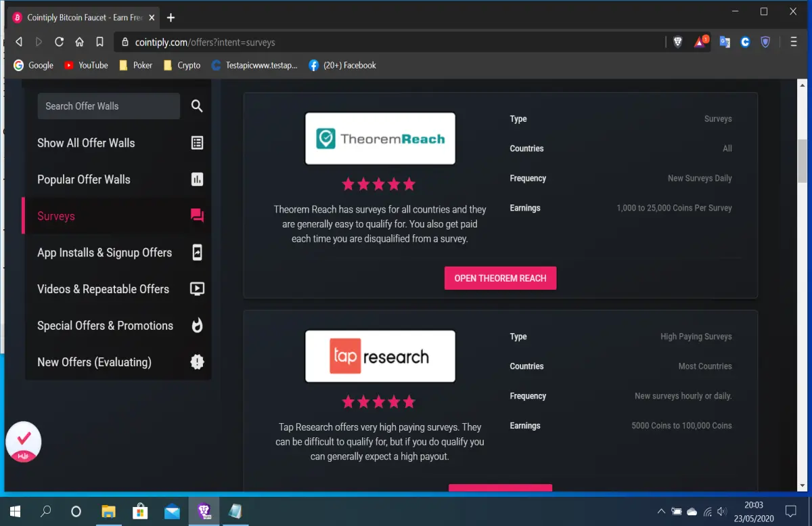Click '1,000 to 25,000 Coins Per Survey'

pos(674,208)
